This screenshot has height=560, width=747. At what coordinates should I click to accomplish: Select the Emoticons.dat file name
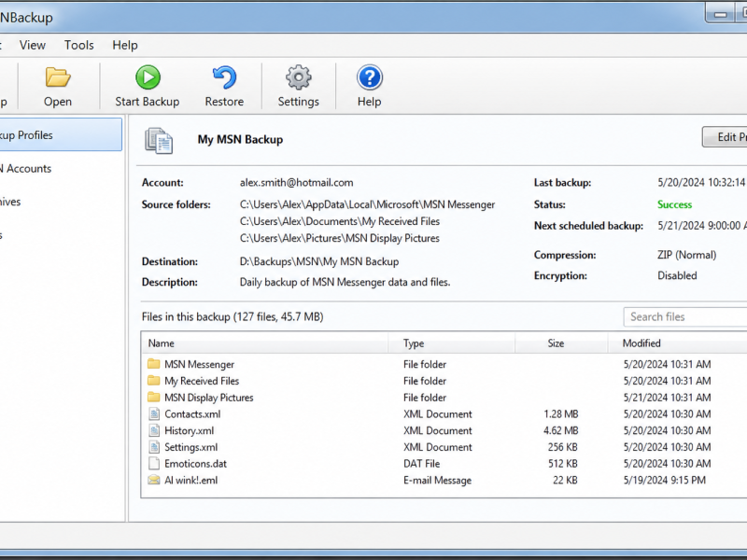pos(195,463)
